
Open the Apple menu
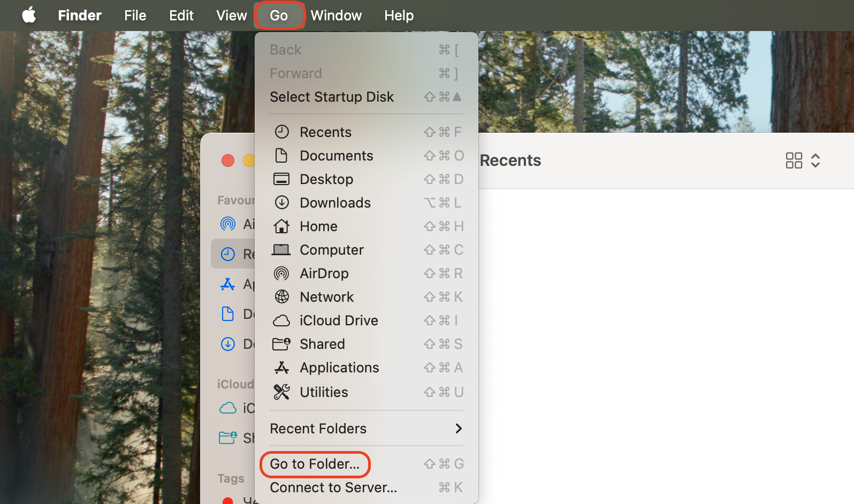point(29,15)
